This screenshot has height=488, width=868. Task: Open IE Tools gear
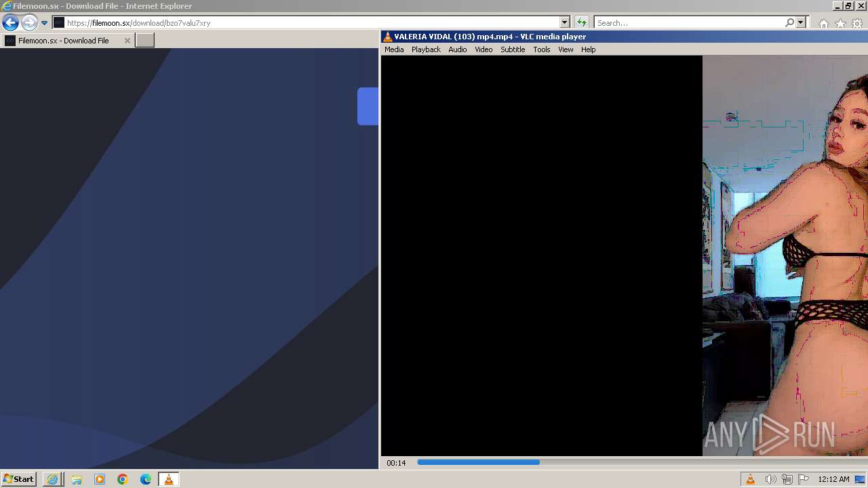click(857, 23)
